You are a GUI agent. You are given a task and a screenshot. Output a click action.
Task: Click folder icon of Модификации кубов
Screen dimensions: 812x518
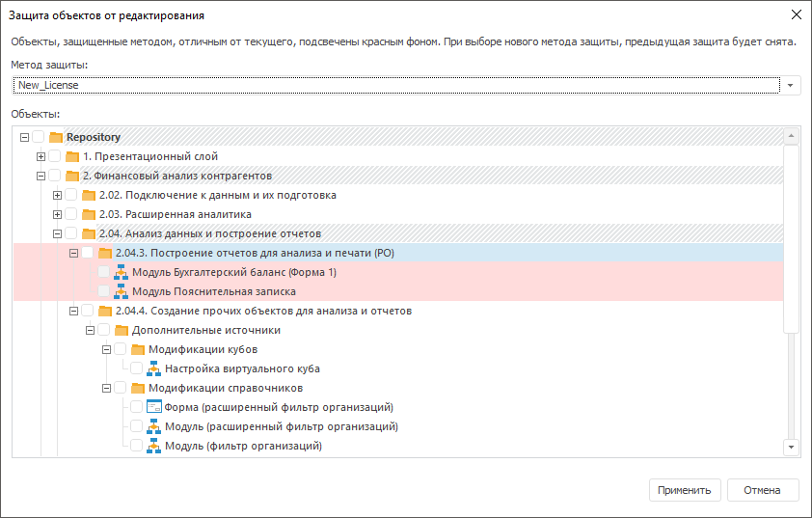pos(137,349)
